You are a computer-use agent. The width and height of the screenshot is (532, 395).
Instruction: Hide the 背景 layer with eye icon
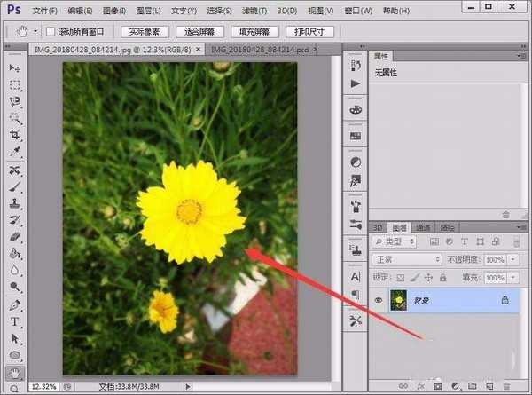(x=379, y=301)
